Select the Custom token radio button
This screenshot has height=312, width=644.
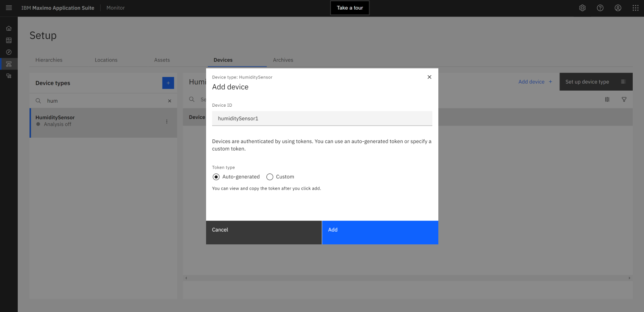270,177
